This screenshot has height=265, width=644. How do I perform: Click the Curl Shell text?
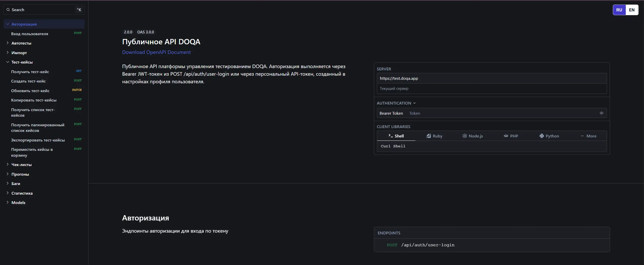pyautogui.click(x=393, y=146)
